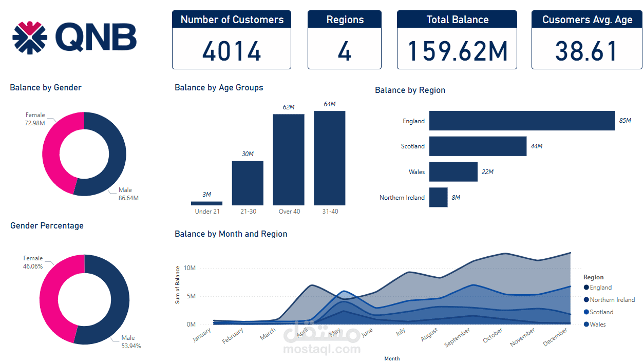This screenshot has height=363, width=644.
Task: Select Scotland legend color marker
Action: [586, 312]
